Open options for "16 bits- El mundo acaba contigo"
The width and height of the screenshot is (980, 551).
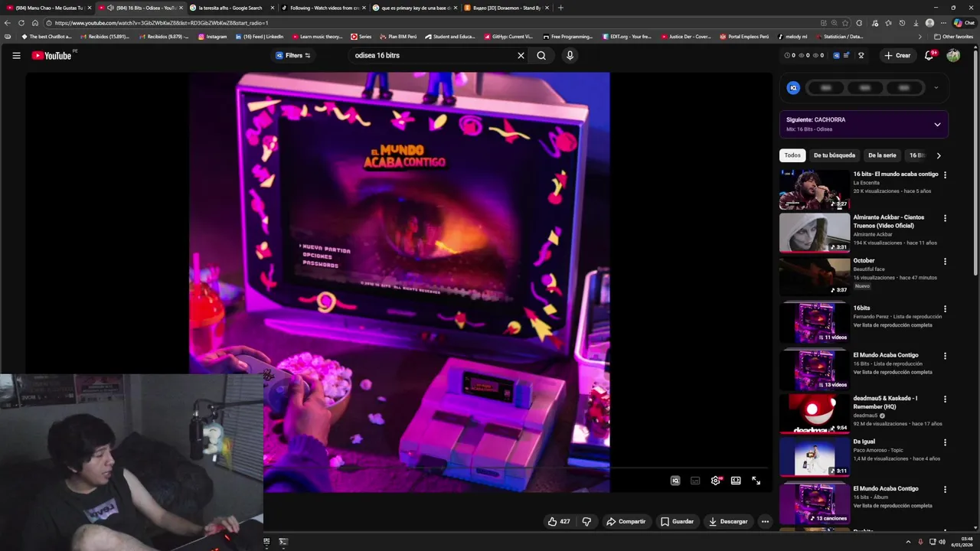coord(945,174)
